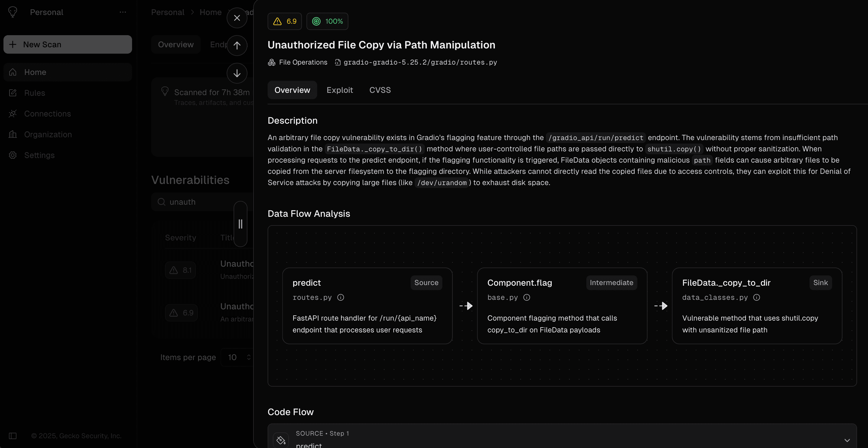The image size is (868, 448).
Task: Click the Step 1 source icon
Action: coord(281,440)
